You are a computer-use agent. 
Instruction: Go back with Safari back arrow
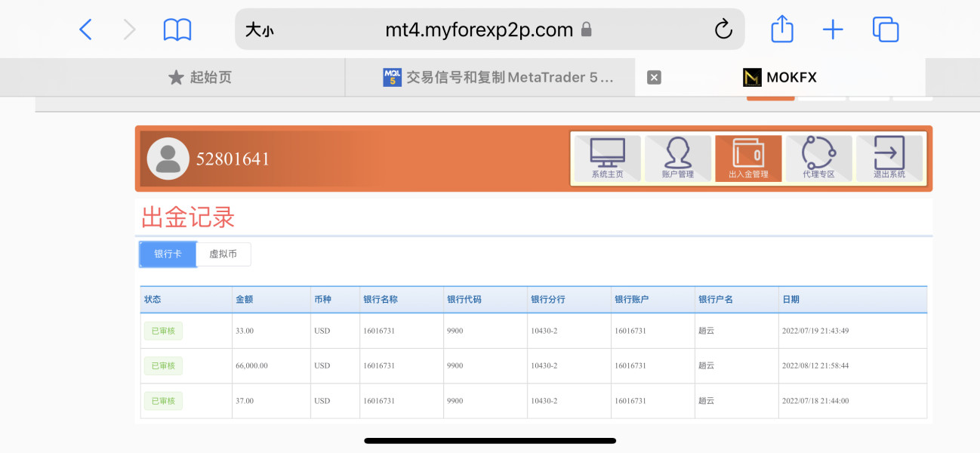tap(85, 29)
